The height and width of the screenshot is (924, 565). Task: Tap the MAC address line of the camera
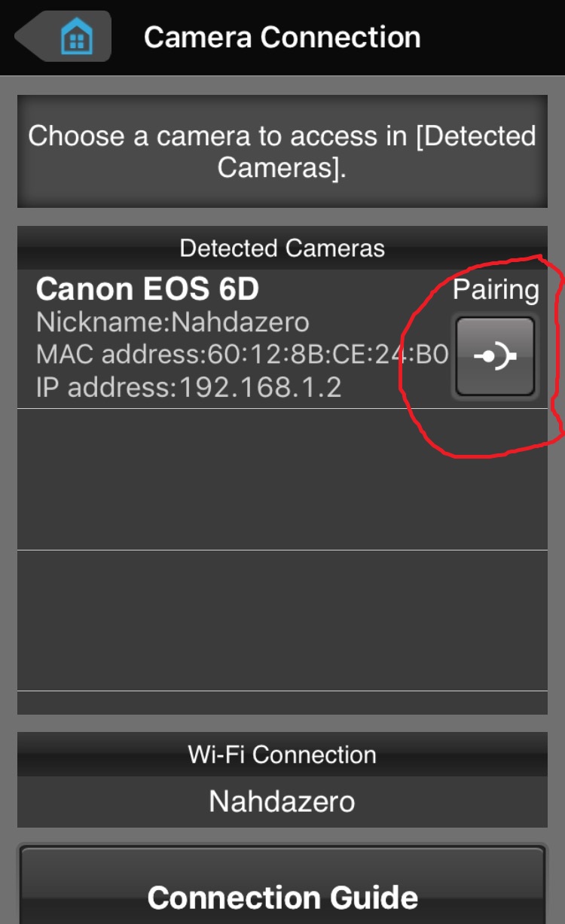[x=243, y=355]
